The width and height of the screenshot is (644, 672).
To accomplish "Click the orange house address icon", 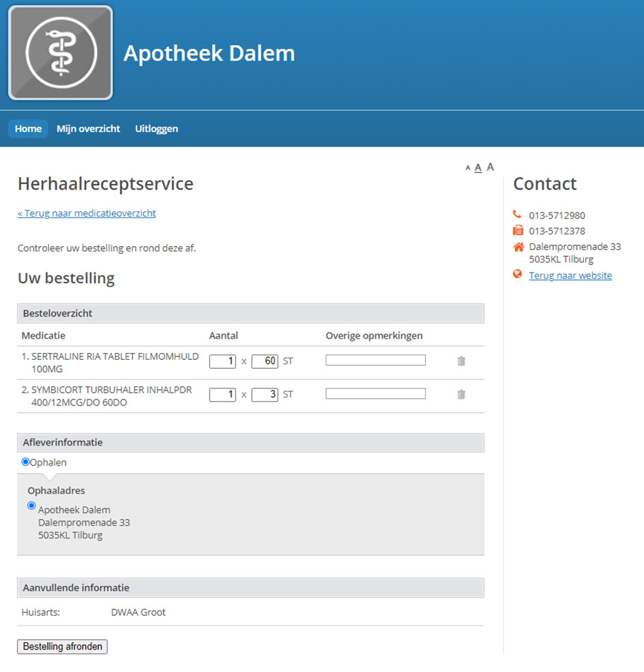I will click(519, 247).
